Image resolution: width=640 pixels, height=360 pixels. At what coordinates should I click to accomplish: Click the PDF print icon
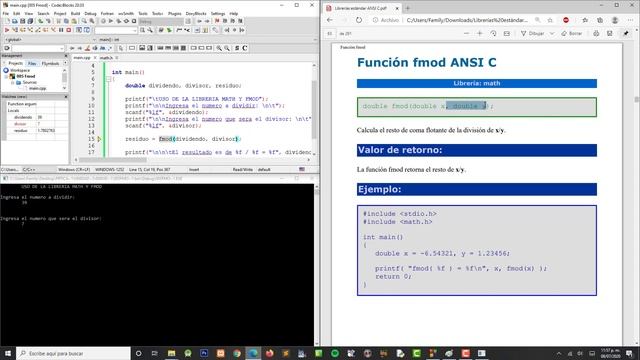596,33
